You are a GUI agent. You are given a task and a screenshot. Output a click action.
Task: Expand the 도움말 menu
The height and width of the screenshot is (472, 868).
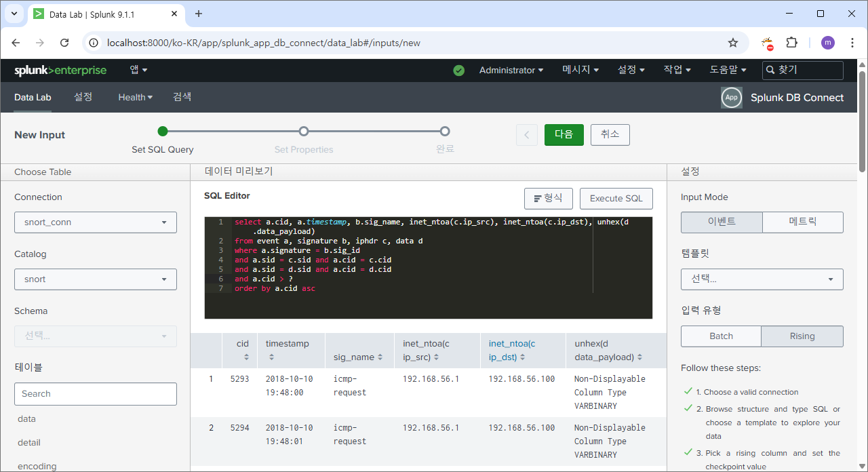[x=728, y=70]
